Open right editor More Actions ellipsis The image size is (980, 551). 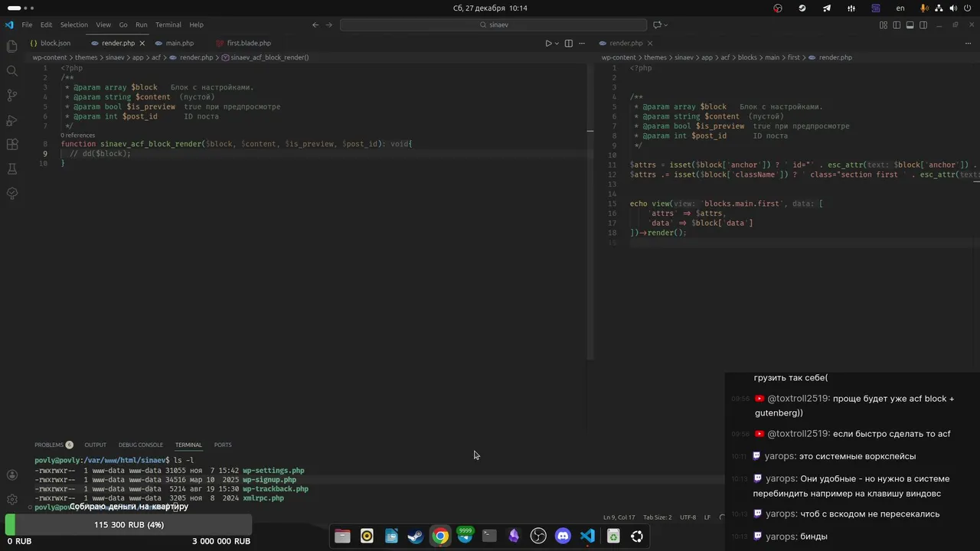coord(968,44)
